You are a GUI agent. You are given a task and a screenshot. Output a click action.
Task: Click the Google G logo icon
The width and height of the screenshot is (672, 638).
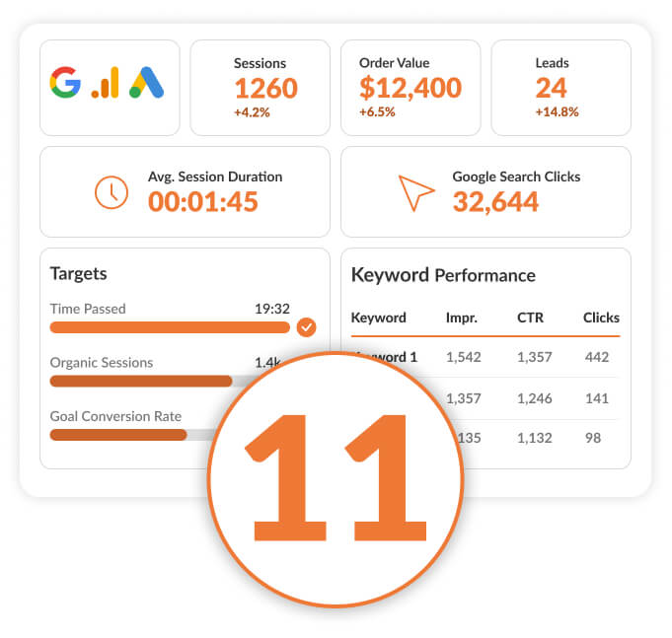[x=65, y=82]
